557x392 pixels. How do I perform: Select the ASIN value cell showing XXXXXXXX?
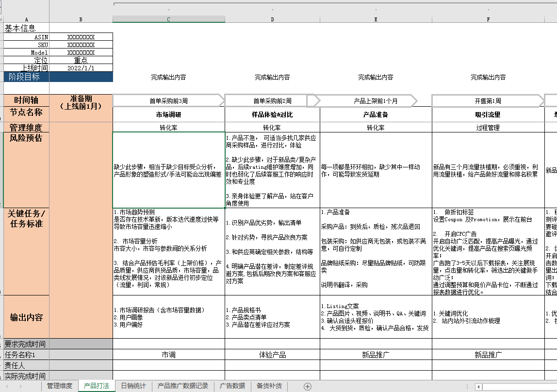[x=80, y=36]
